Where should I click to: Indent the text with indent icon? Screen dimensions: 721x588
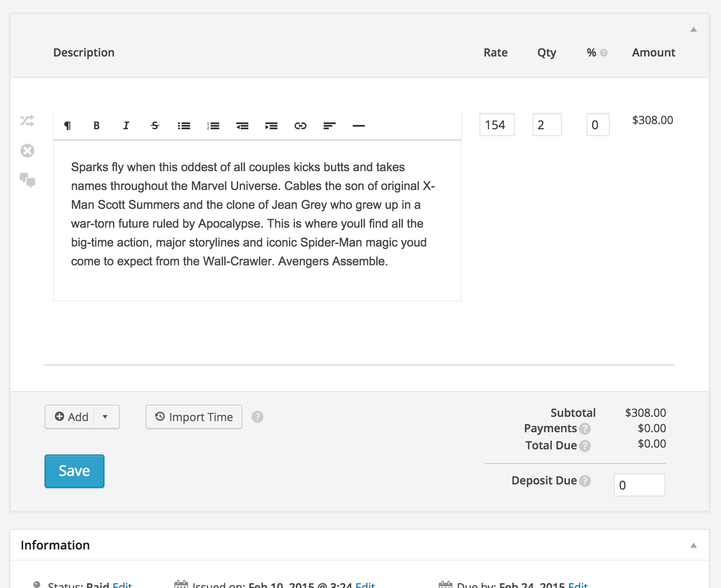(x=271, y=125)
